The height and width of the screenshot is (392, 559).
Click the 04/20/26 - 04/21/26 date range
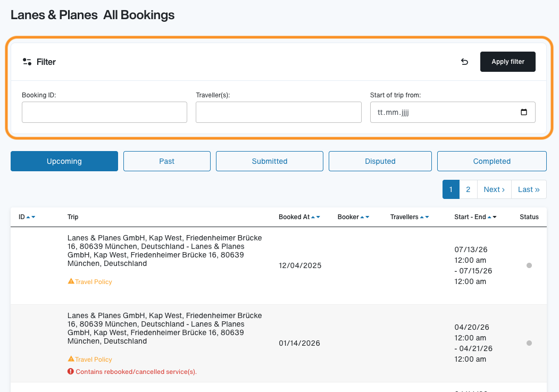[x=473, y=343]
